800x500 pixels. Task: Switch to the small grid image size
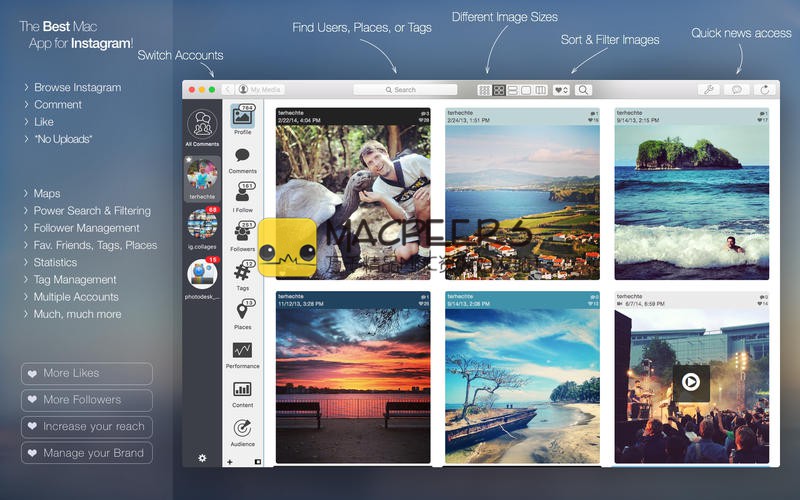point(484,90)
